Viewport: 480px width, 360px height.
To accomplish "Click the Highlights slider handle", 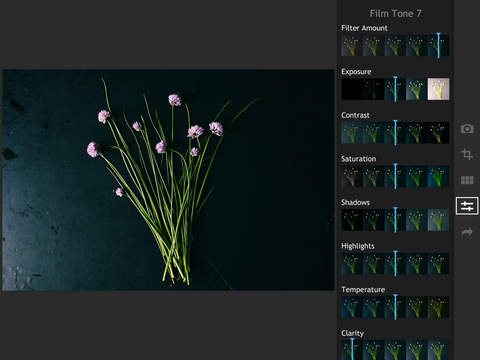I will 395,263.
